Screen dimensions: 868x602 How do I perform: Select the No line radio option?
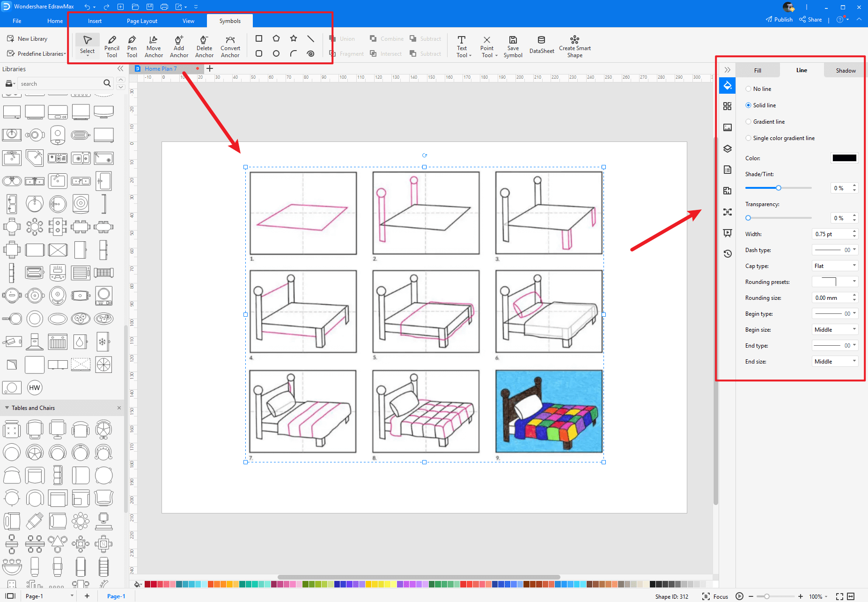pos(749,89)
